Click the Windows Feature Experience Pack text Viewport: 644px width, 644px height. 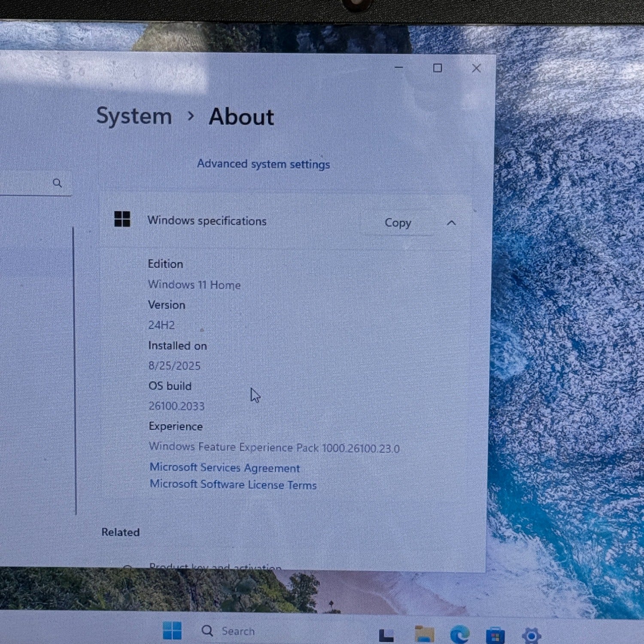click(x=274, y=447)
